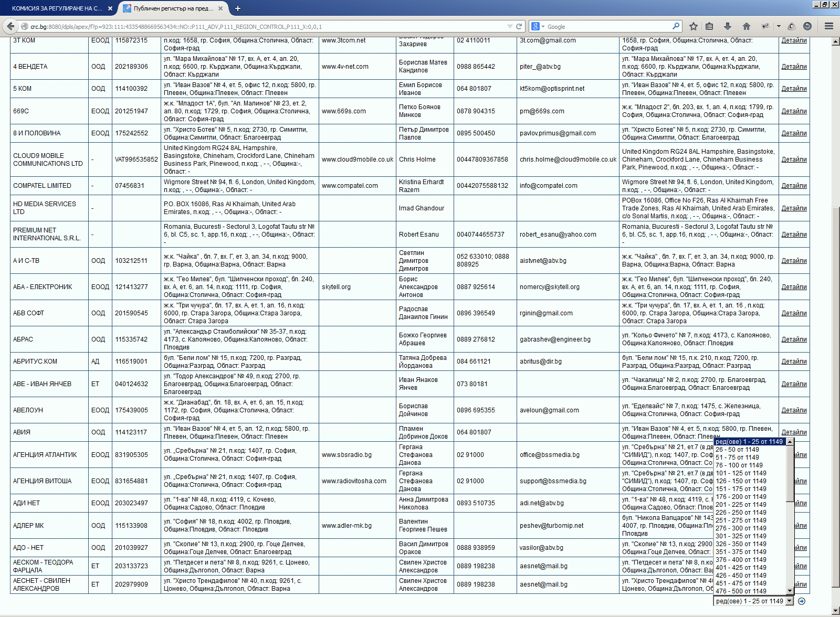
Task: Click the page scrollbar's down arrow
Action: (835, 611)
